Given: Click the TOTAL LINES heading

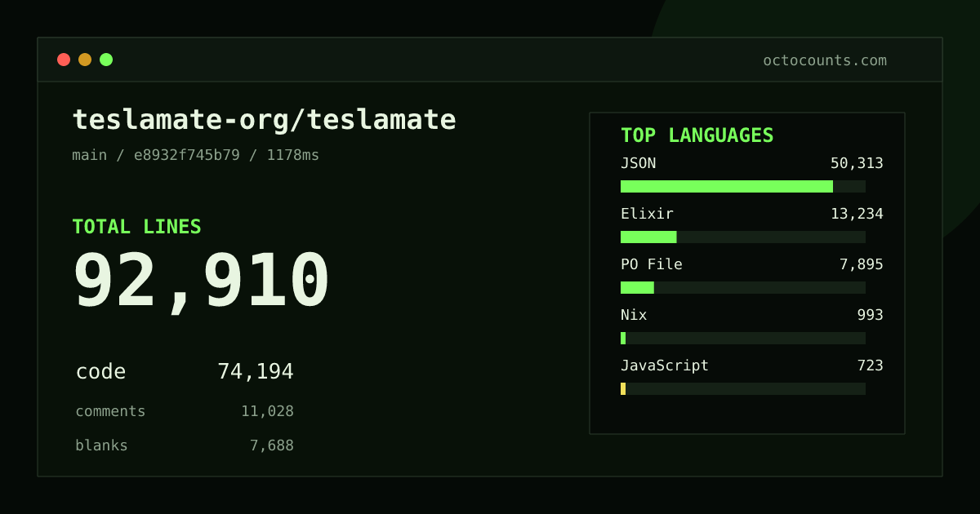Looking at the screenshot, I should tap(136, 227).
